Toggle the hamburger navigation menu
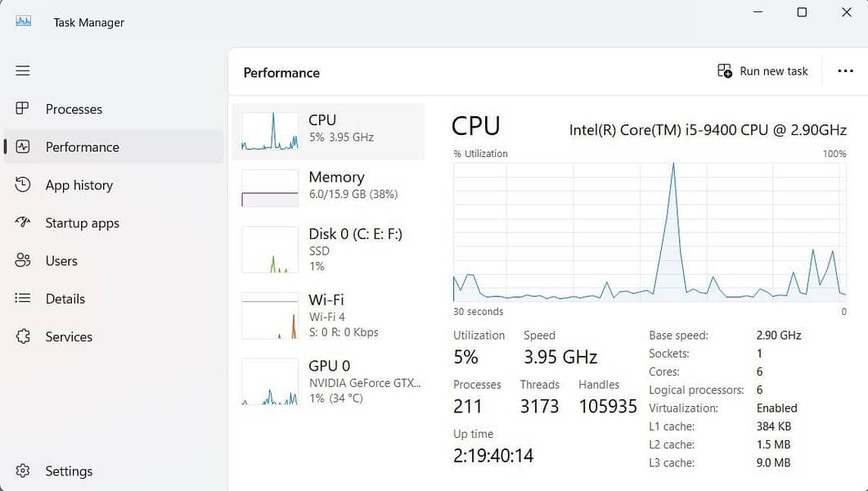 point(23,71)
